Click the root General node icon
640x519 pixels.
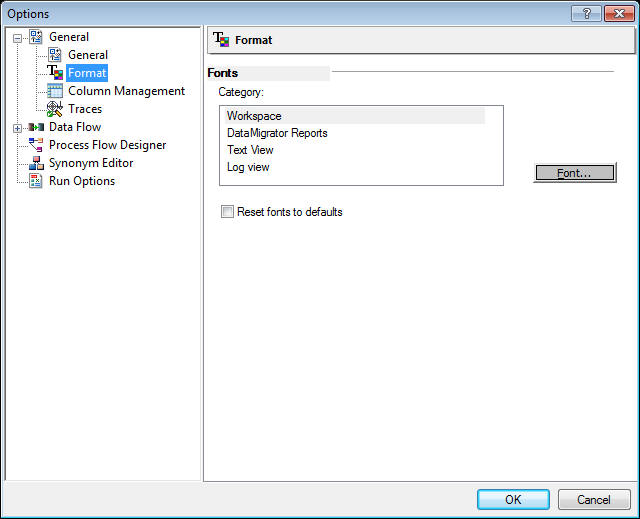(36, 37)
